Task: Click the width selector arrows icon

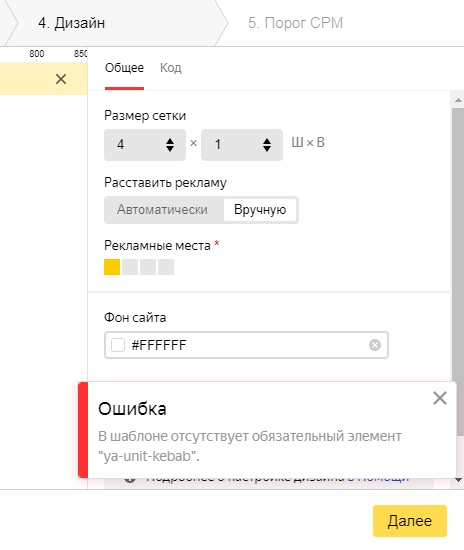Action: click(170, 145)
